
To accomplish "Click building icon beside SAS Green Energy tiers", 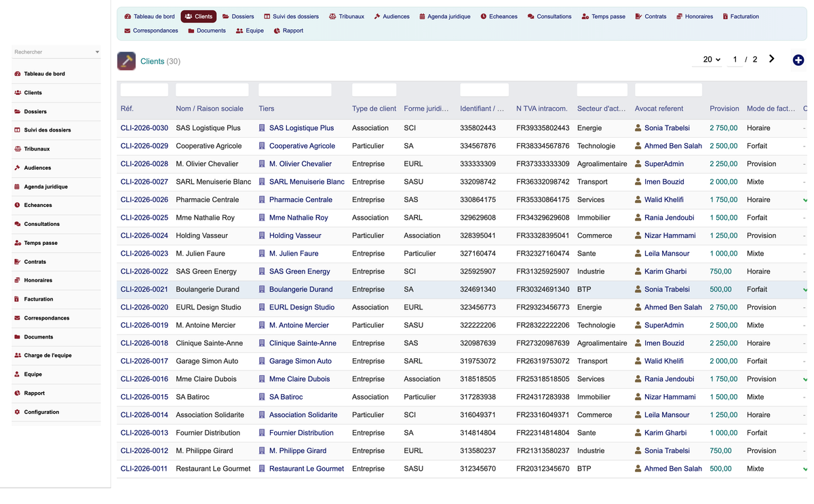I will [x=262, y=271].
